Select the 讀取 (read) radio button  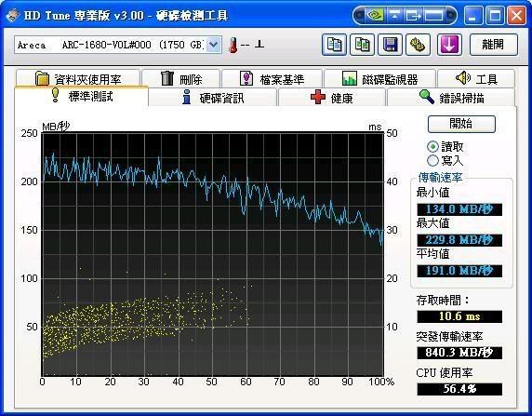click(432, 147)
